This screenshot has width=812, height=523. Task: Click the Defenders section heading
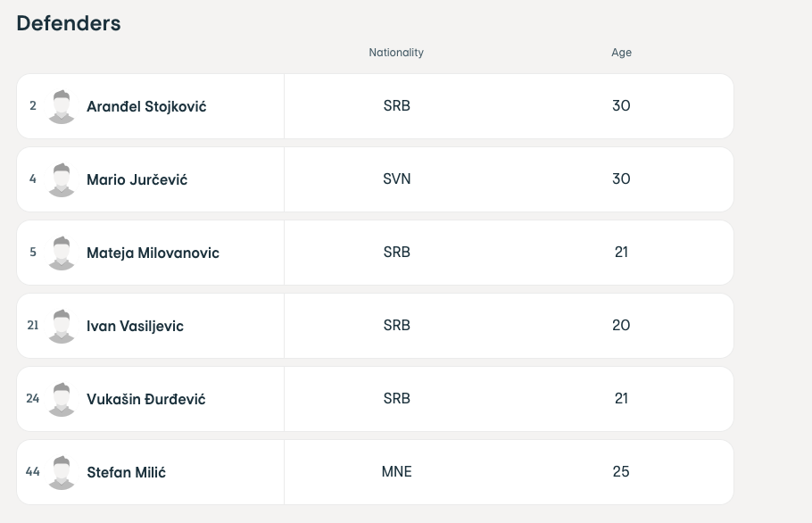[69, 23]
